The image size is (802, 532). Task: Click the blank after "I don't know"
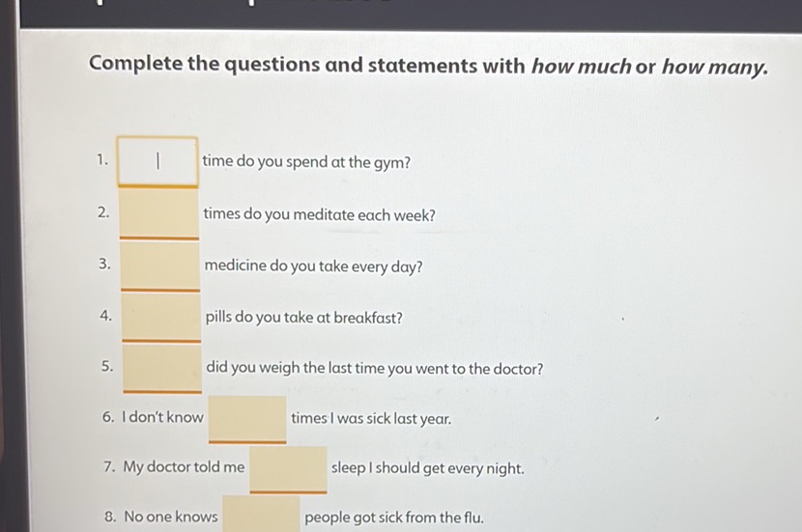point(247,419)
